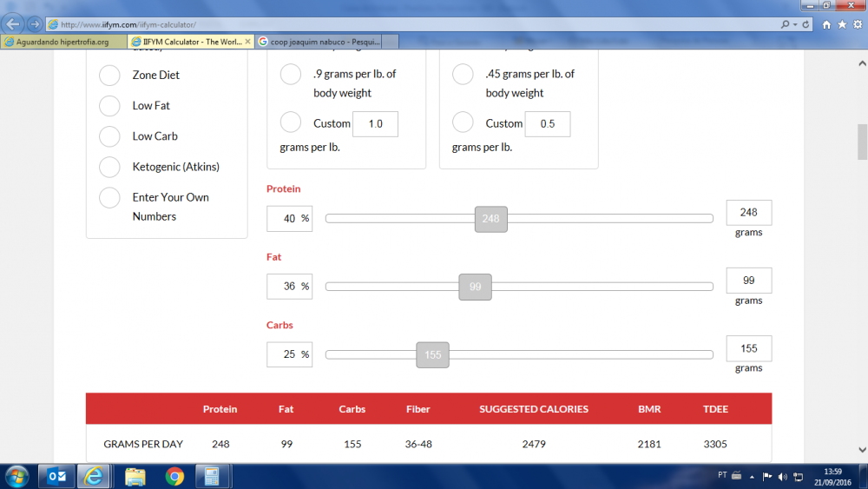868x489 pixels.
Task: Expand the address bar search dropdown arrow
Action: pyautogui.click(x=795, y=24)
